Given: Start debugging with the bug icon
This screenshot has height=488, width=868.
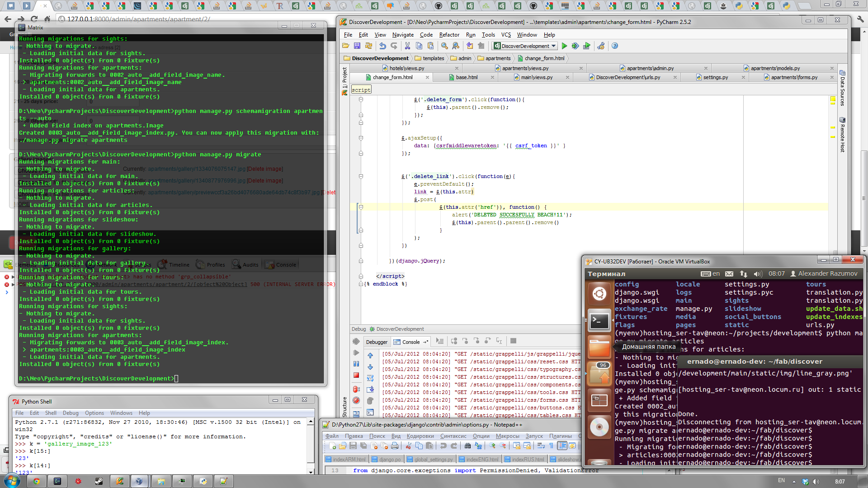Looking at the screenshot, I should point(576,46).
